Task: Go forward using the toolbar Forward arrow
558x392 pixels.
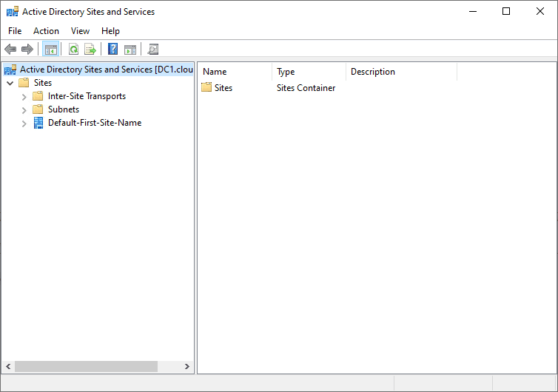Action: pos(27,49)
